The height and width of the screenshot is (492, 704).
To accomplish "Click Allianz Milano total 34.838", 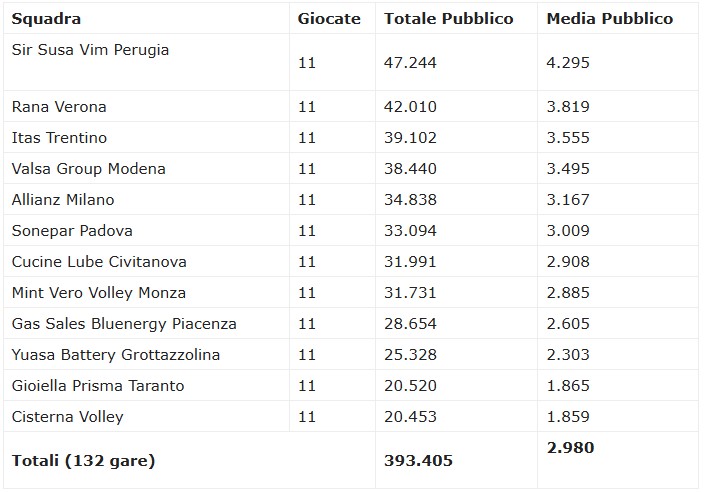I will pyautogui.click(x=410, y=200).
